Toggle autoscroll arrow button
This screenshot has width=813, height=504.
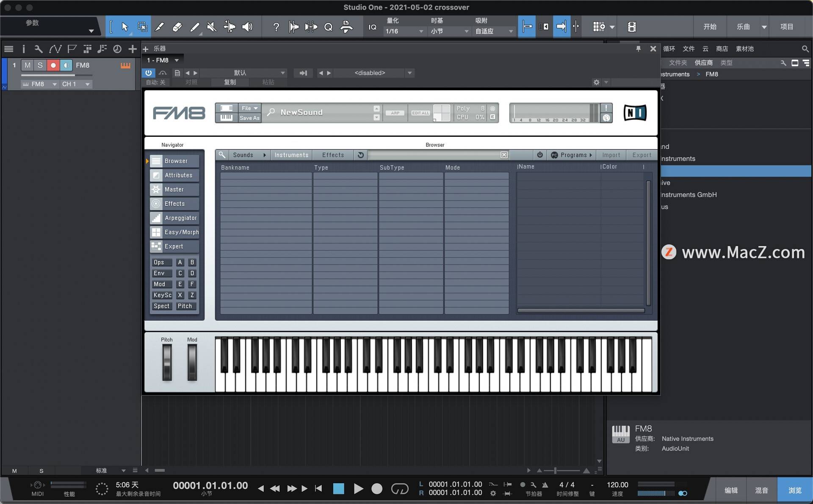pos(561,27)
